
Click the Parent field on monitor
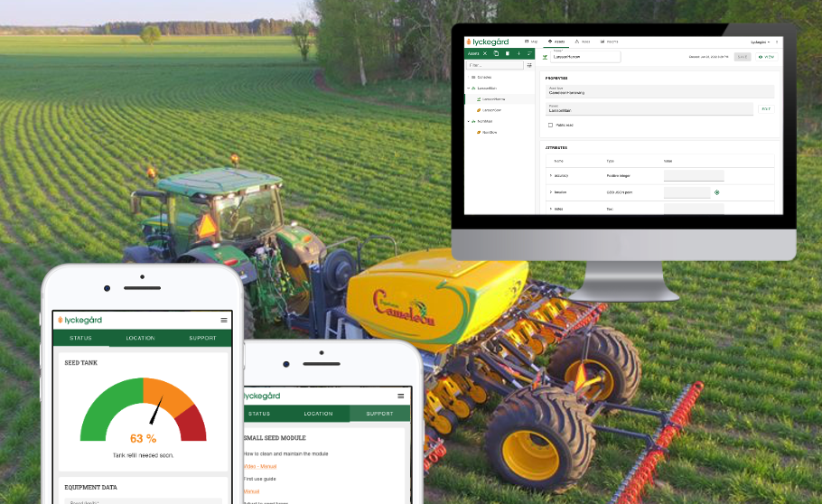[x=649, y=109]
